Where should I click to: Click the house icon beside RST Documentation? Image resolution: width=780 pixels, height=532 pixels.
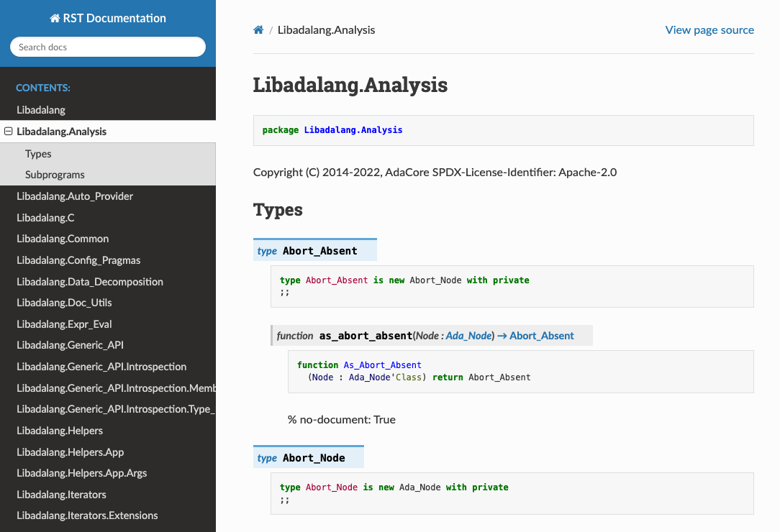pos(54,17)
